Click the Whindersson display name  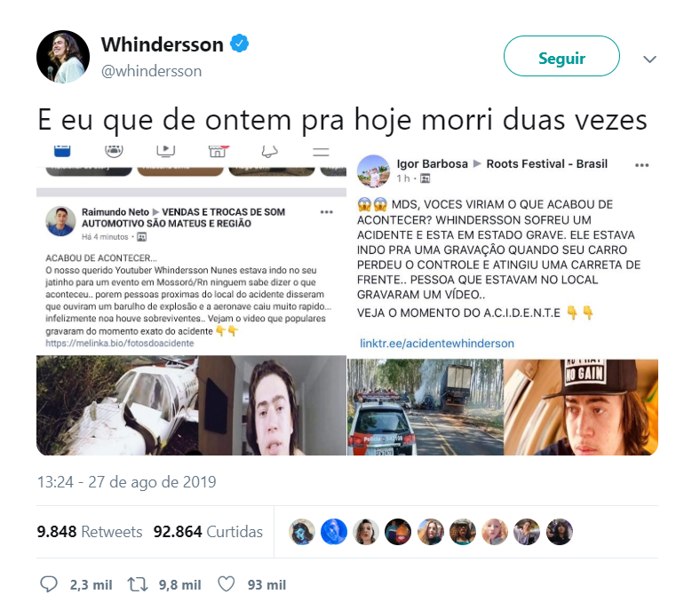(162, 44)
